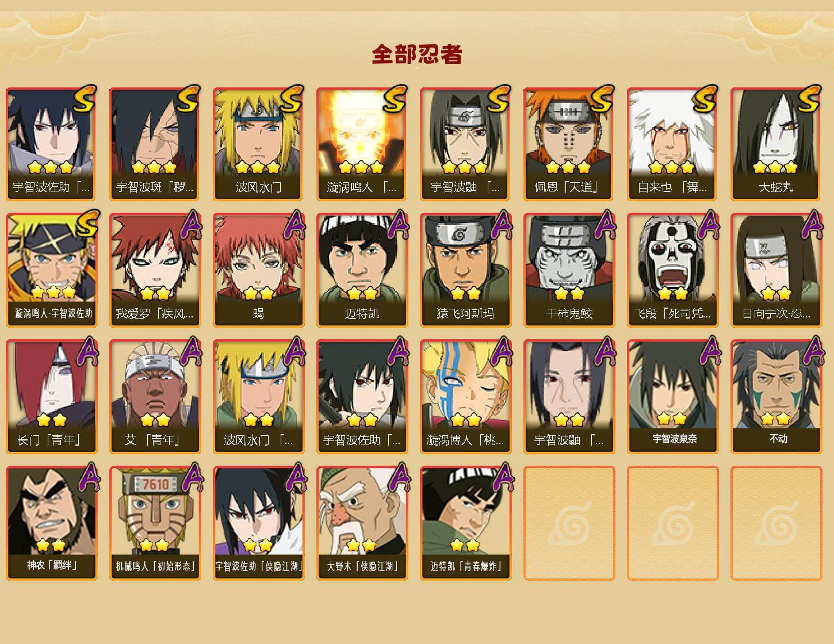
Task: Select the 干柿鬼鲛 ninja card
Action: point(569,270)
